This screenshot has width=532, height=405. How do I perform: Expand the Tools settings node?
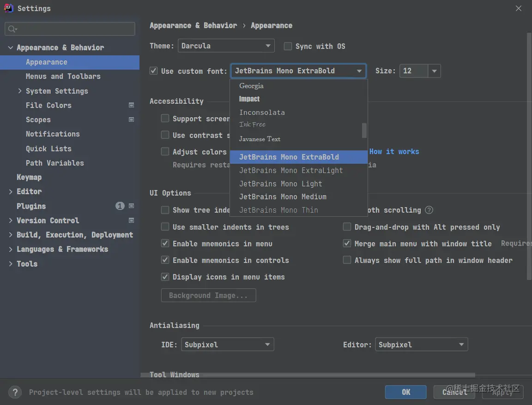(x=11, y=264)
